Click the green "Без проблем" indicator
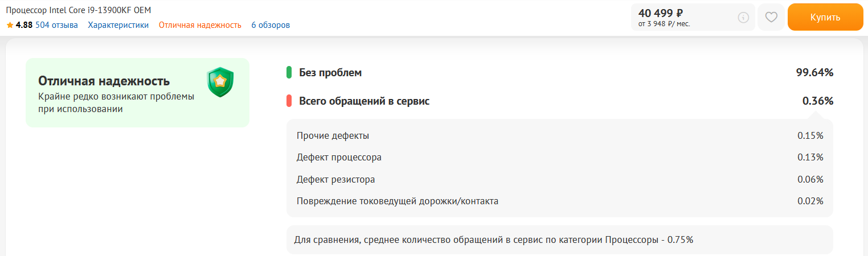Viewport: 868px width, 256px height. pyautogui.click(x=289, y=73)
